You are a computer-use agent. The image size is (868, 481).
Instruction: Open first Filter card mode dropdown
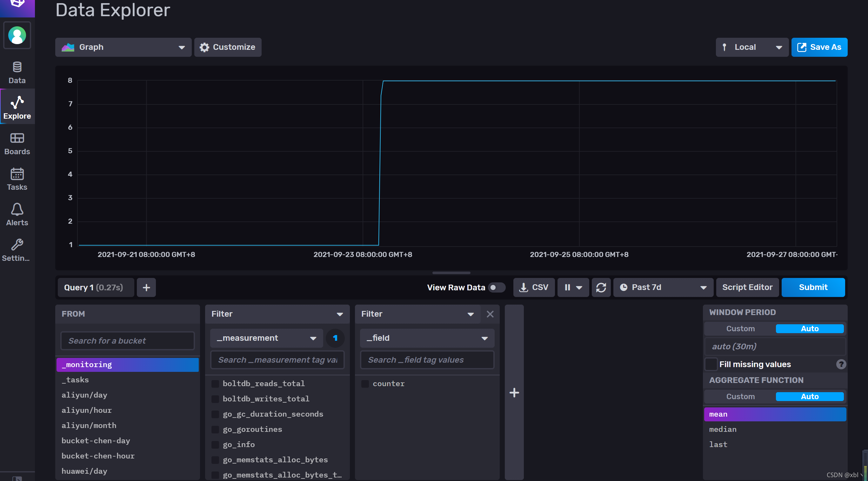pyautogui.click(x=277, y=314)
